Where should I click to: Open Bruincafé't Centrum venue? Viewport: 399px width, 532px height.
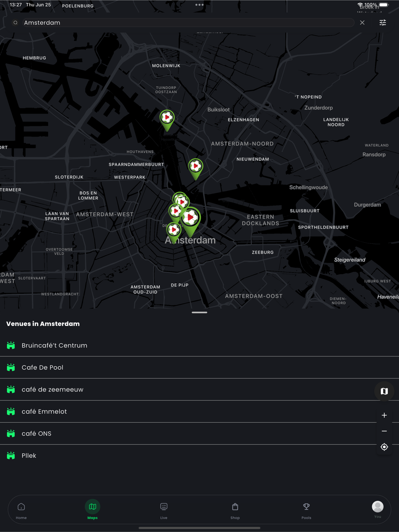pos(199,345)
